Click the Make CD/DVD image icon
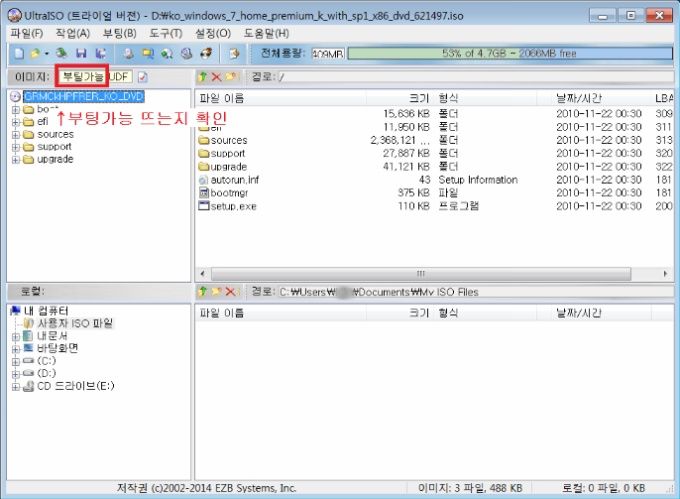The height and width of the screenshot is (499, 680). (x=128, y=53)
